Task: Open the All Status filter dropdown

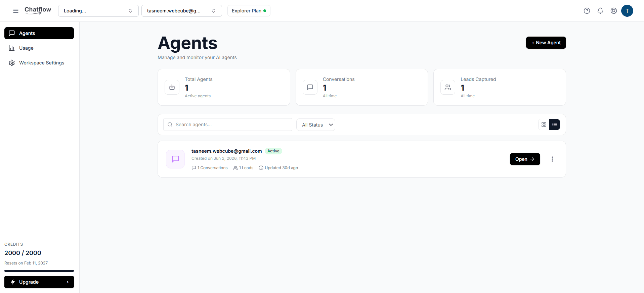Action: (x=316, y=125)
